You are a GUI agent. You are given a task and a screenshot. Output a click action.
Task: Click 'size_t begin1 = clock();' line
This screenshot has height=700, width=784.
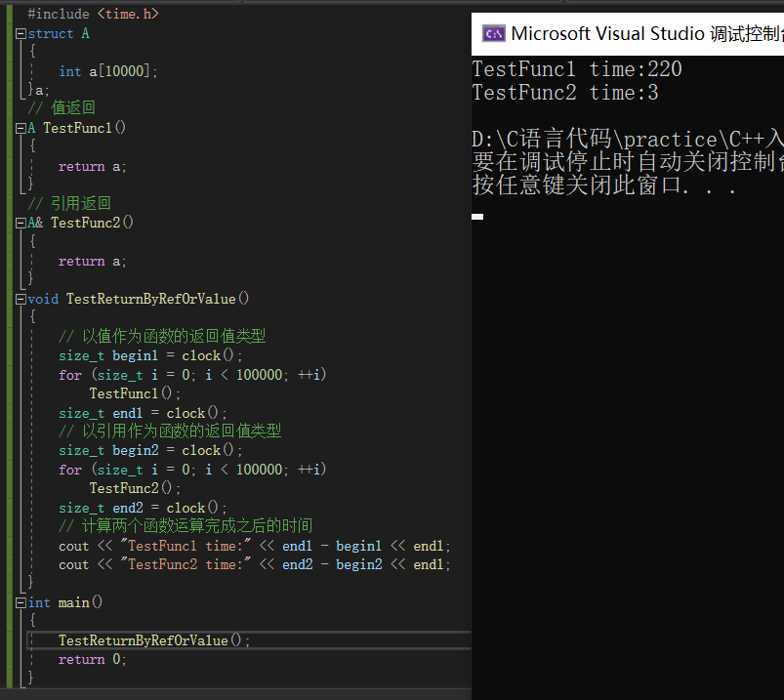coord(150,355)
